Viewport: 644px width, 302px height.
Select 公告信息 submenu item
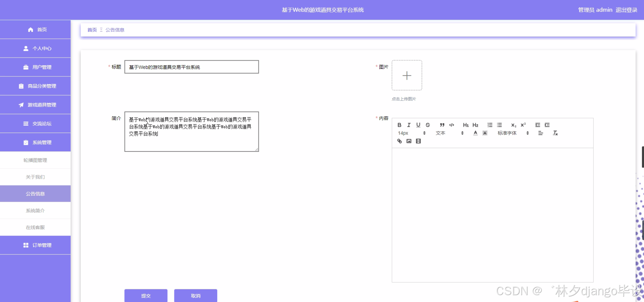point(35,194)
